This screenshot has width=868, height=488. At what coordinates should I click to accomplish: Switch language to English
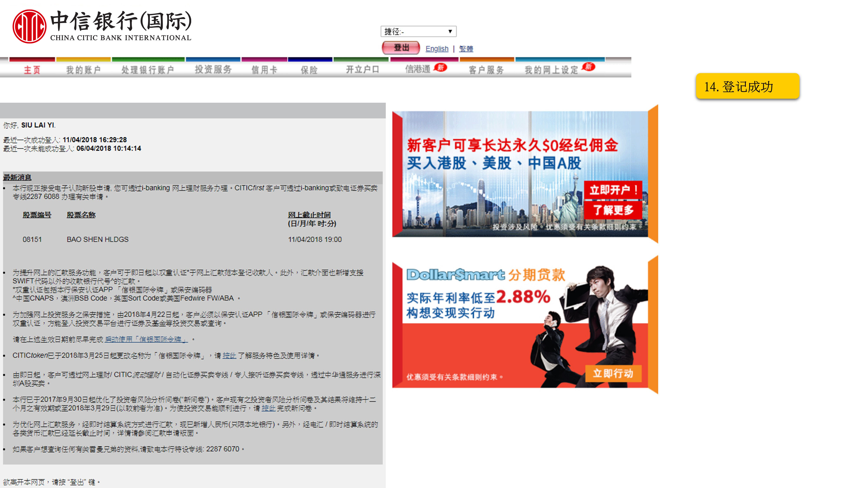(x=437, y=49)
